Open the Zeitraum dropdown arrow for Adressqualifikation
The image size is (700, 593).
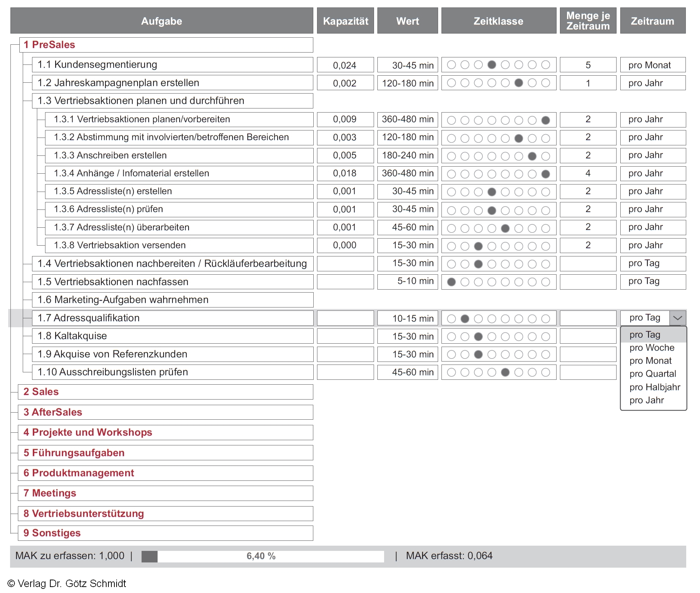coord(677,318)
